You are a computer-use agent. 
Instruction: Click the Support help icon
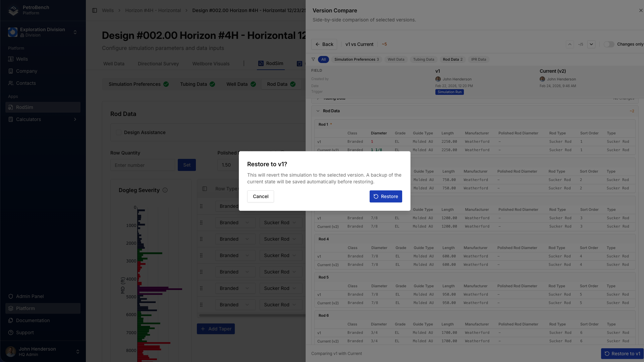click(11, 333)
